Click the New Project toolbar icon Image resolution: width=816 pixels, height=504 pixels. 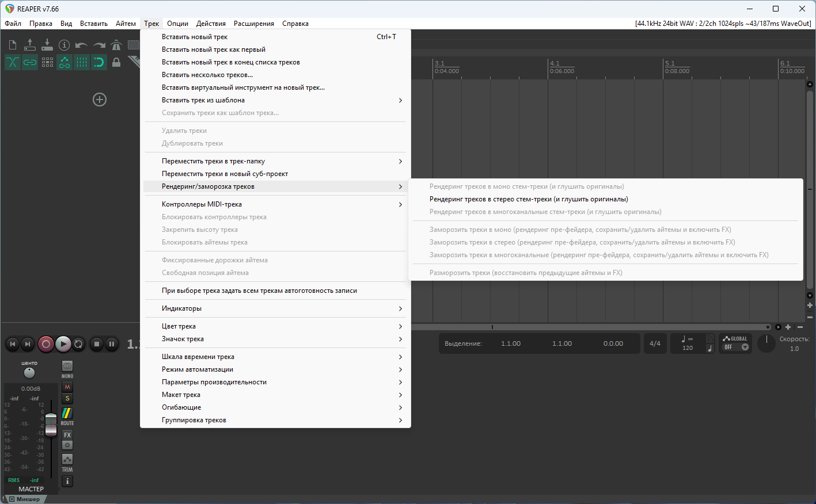13,45
